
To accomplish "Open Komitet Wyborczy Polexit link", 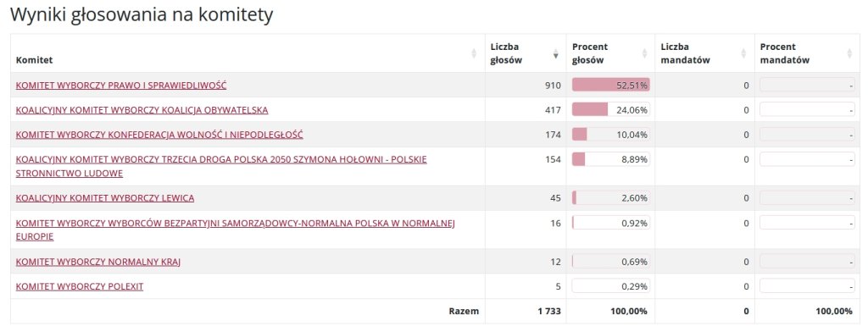I will [80, 286].
